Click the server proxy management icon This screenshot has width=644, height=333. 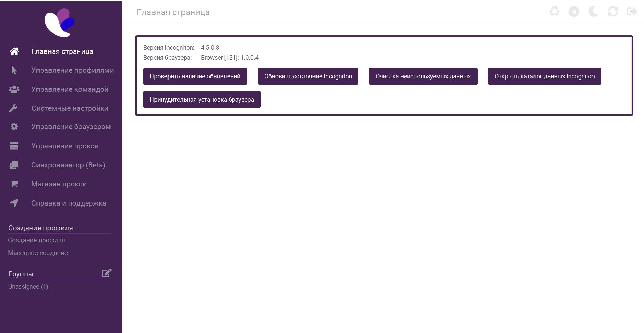(14, 146)
